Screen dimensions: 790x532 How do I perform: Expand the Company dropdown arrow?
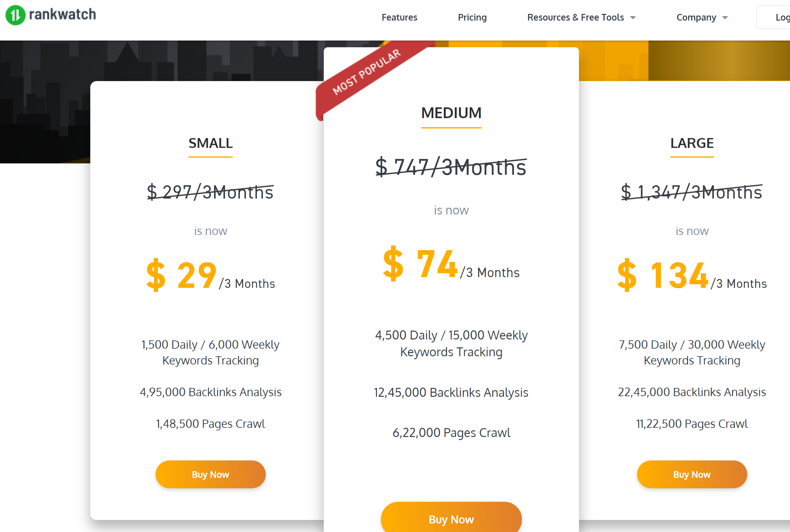pyautogui.click(x=725, y=18)
